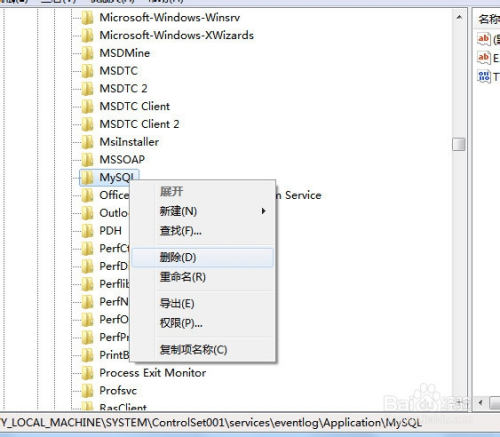Choose 权限(P)... in the context menu
500x437 pixels.
point(202,323)
